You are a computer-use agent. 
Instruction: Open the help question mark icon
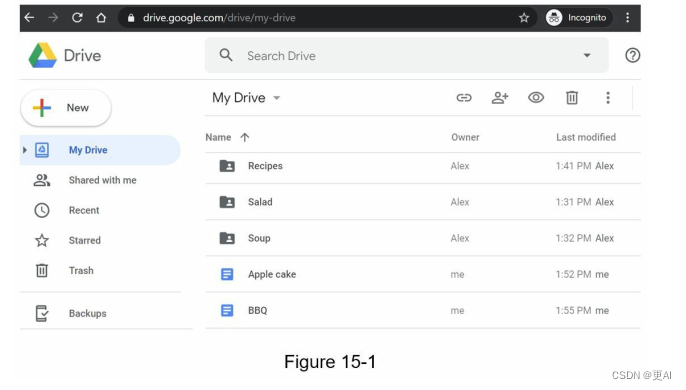point(632,55)
